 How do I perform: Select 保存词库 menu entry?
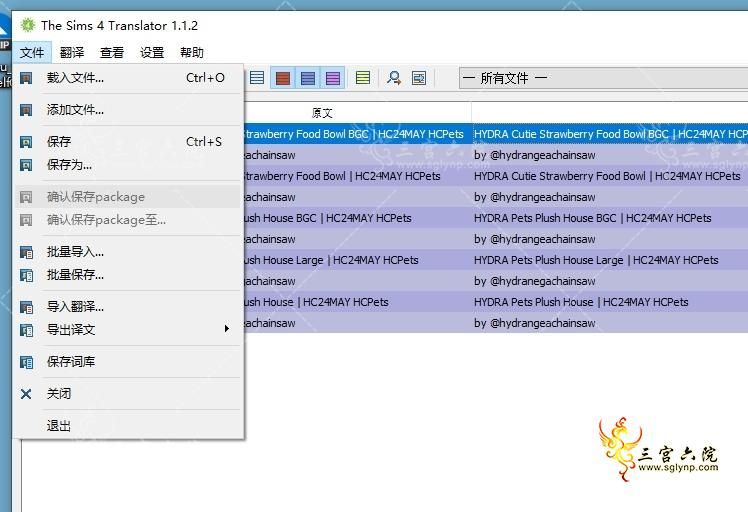[x=127, y=362]
